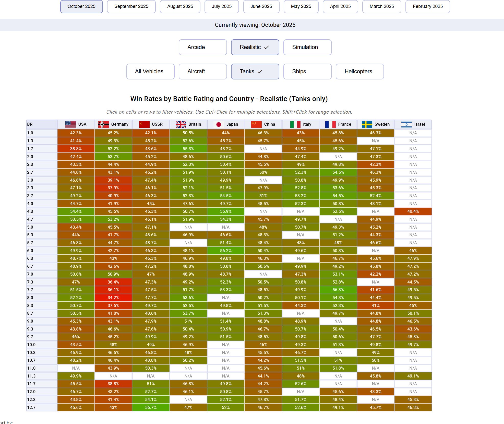Toggle the checked Realistic mode button
Screen dimensions: 504x424
[255, 47]
